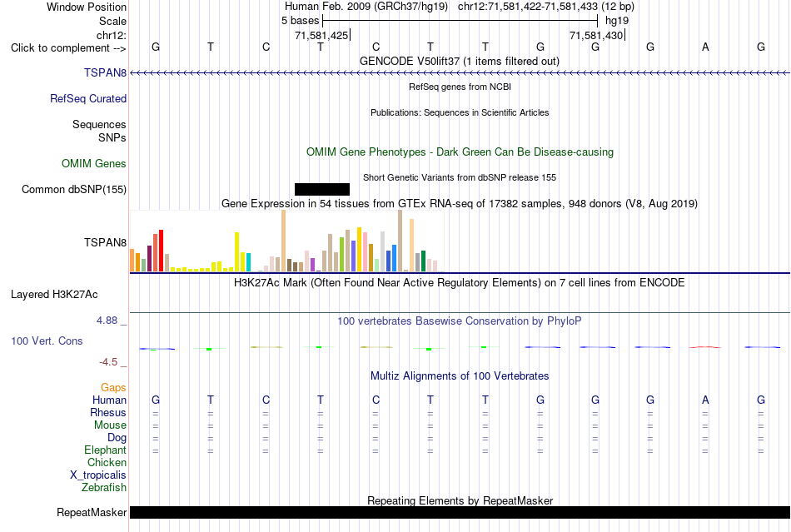Viewport: 791px width, 532px height.
Task: Click the dark green bar in the GTEx chart
Action: coord(423,261)
